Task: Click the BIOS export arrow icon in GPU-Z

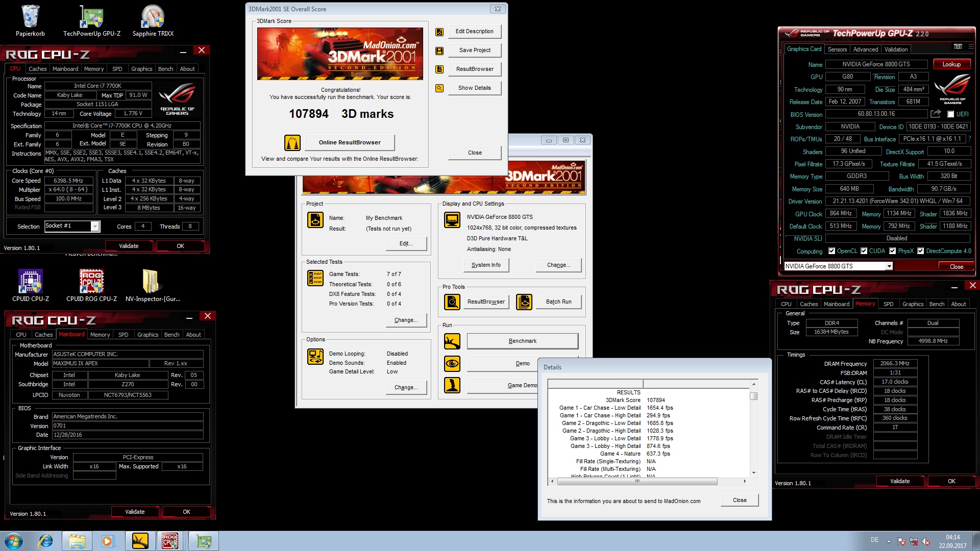Action: click(936, 114)
